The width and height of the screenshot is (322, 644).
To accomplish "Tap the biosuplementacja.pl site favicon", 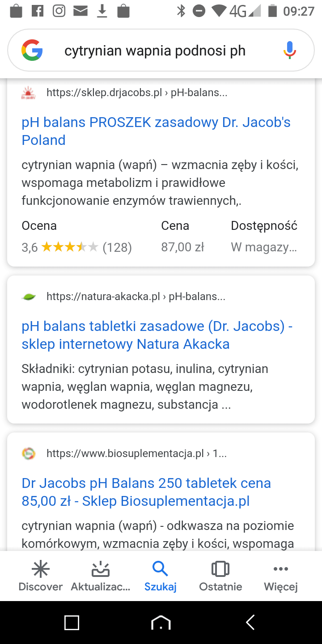I will (29, 453).
